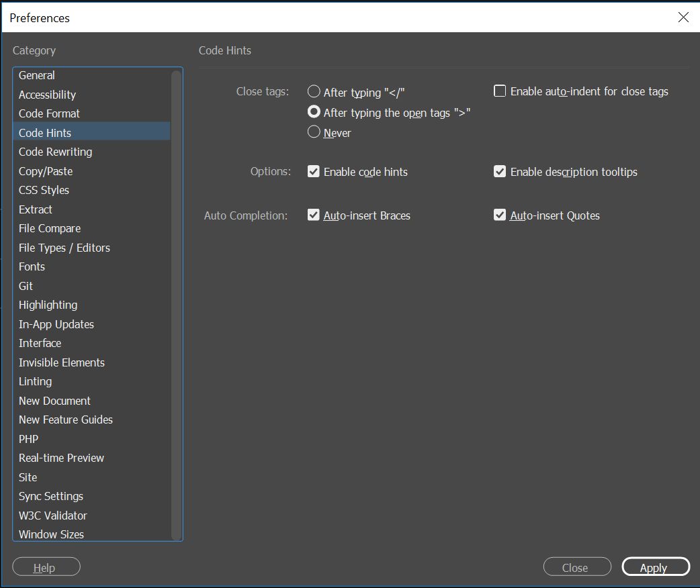
Task: Switch to the Code Format category
Action: point(49,113)
